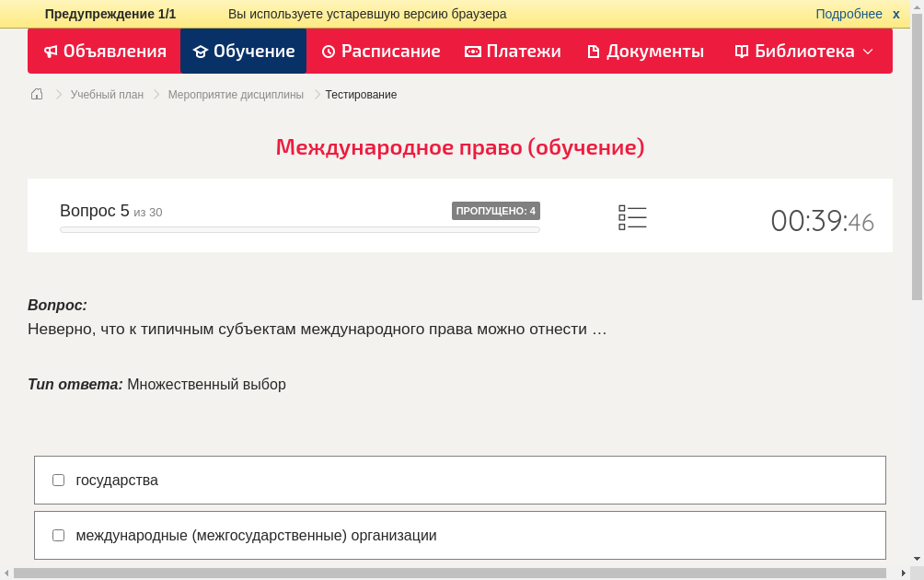Navigate to the Документы section
Screen dimensions: 924x580
(x=645, y=52)
